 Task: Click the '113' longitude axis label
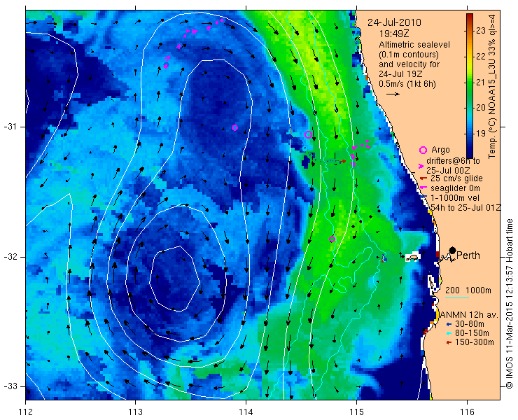[x=135, y=412]
